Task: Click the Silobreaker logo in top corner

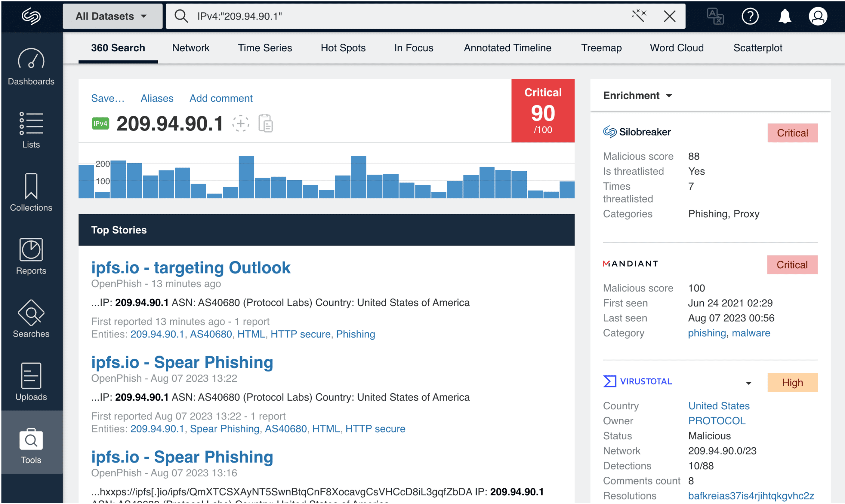Action: [31, 16]
